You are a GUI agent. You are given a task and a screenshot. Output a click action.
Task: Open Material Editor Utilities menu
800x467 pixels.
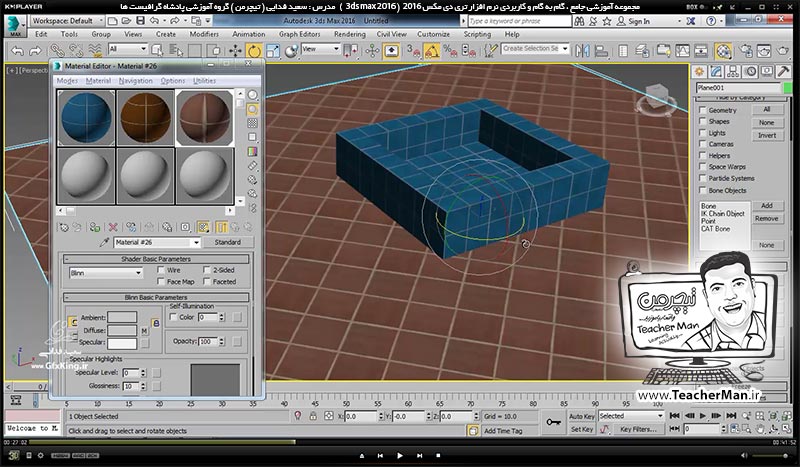[204, 81]
